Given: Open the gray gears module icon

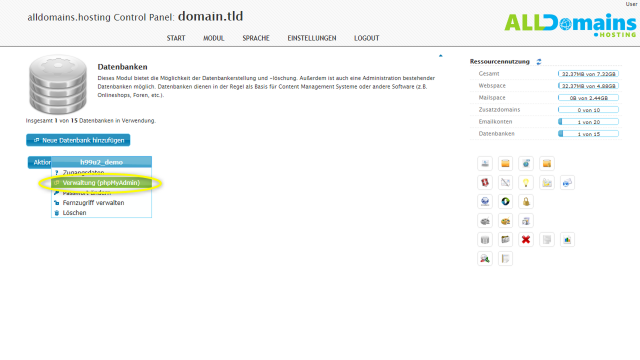Looking at the screenshot, I should coord(485,221).
